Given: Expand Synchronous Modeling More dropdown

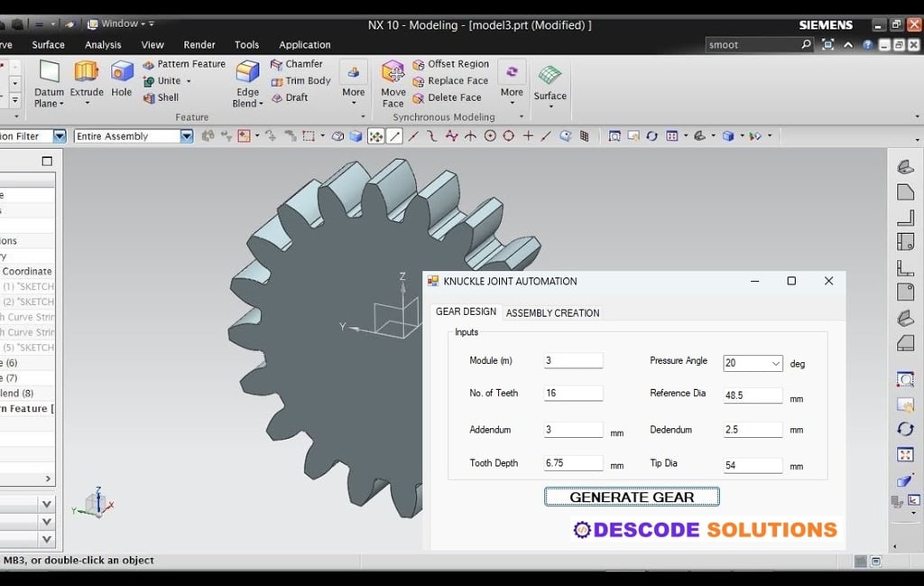Looking at the screenshot, I should [512, 82].
